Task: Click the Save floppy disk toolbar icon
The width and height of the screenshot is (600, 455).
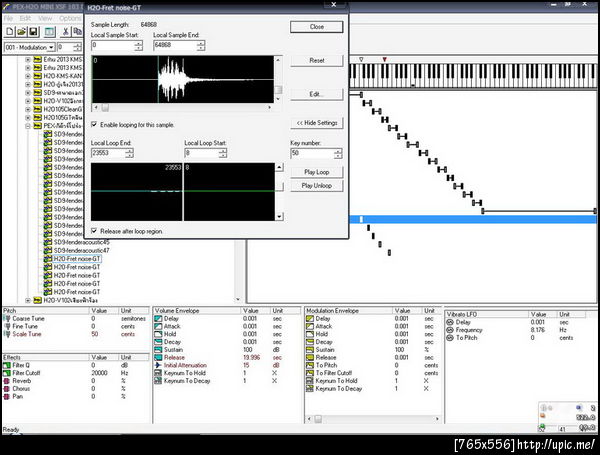Action: [33, 31]
